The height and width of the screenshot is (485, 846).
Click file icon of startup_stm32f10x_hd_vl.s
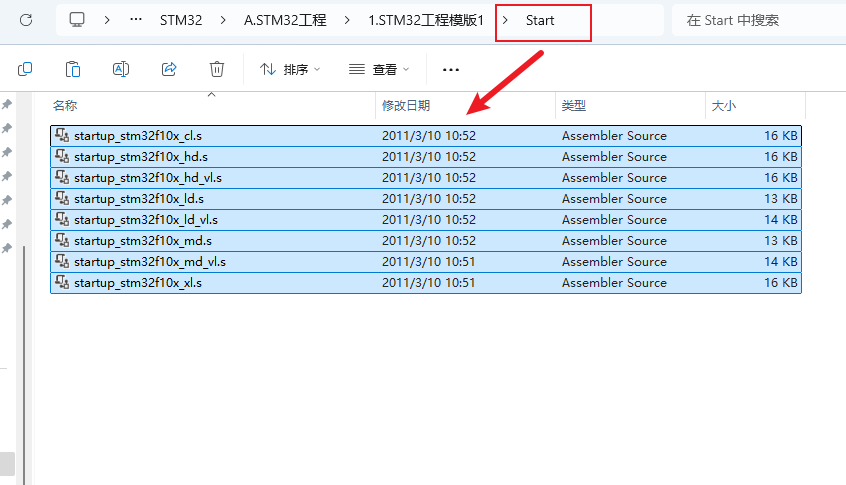[x=62, y=177]
